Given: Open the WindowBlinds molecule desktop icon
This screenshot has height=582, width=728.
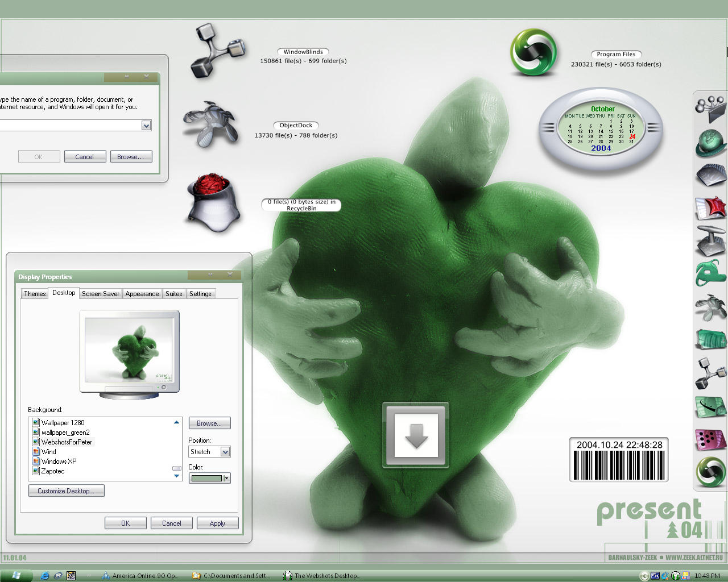Looking at the screenshot, I should point(218,51).
